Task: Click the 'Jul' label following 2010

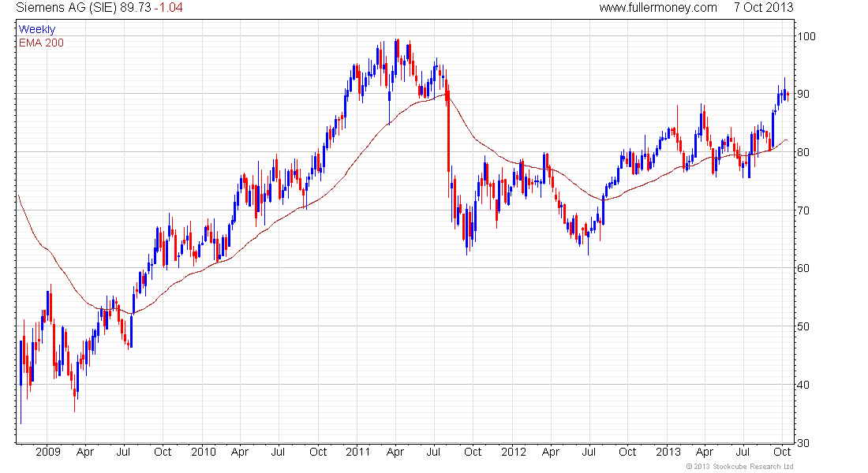Action: tap(278, 452)
